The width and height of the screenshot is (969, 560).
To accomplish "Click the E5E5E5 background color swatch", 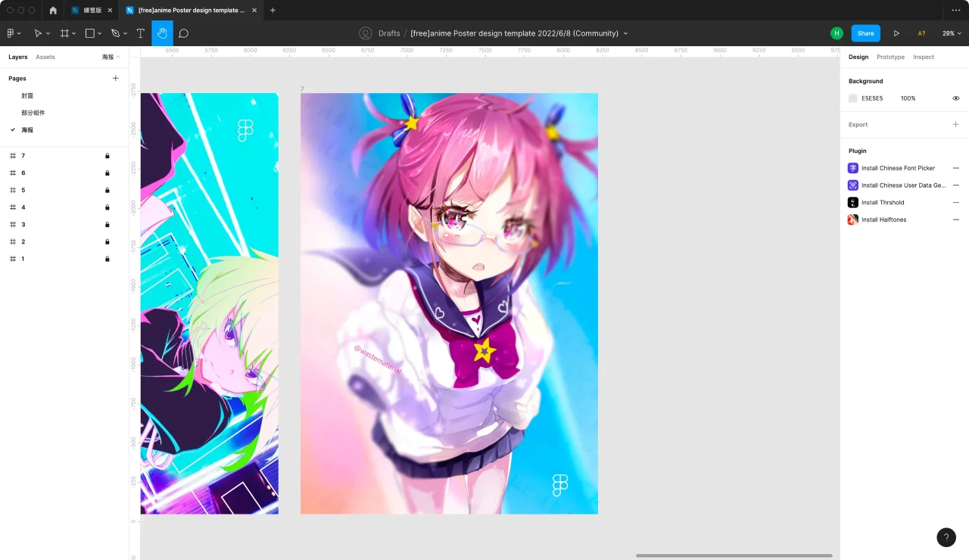I will click(853, 98).
